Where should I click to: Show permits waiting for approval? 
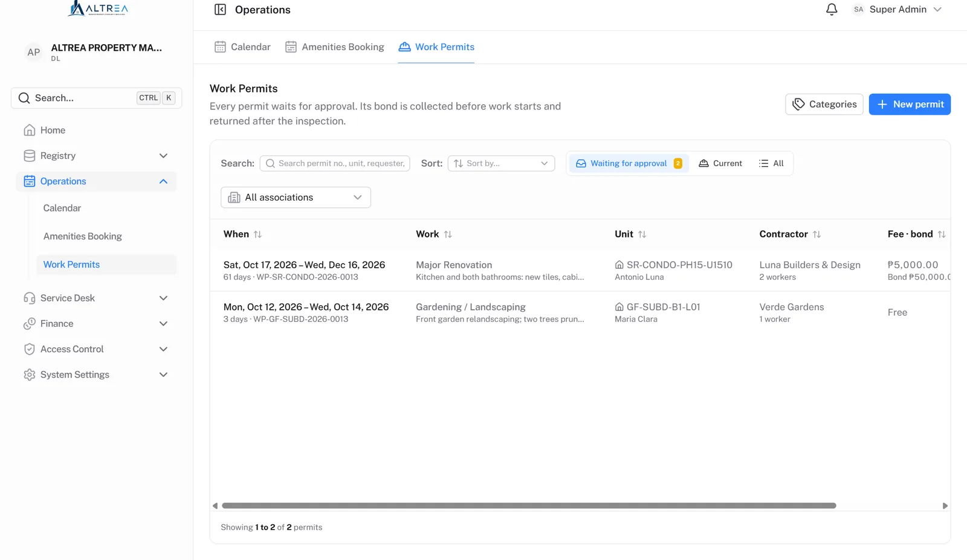click(x=629, y=164)
